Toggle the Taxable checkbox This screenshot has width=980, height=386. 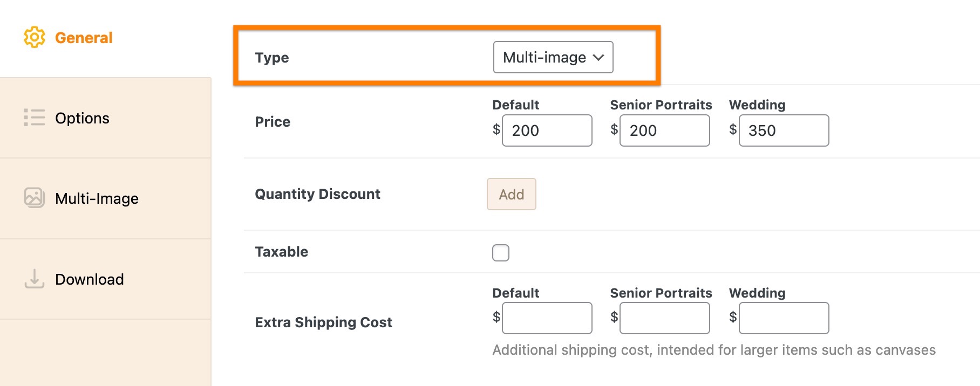[x=500, y=252]
